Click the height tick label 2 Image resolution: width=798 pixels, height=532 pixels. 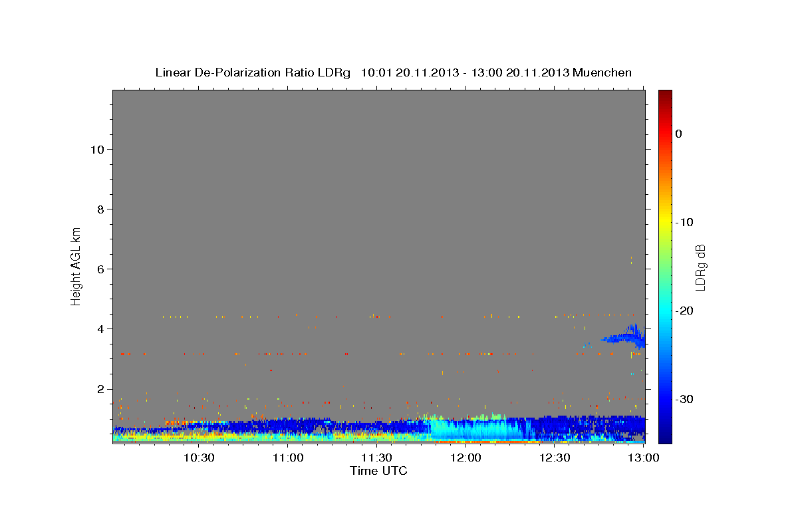100,388
